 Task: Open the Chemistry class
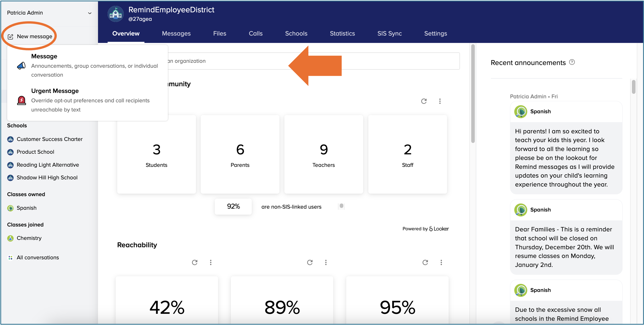tap(29, 238)
